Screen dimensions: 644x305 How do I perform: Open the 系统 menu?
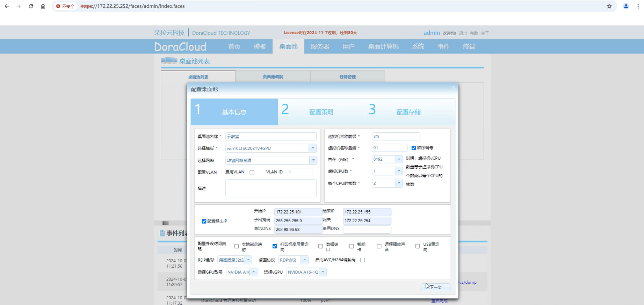pos(418,46)
